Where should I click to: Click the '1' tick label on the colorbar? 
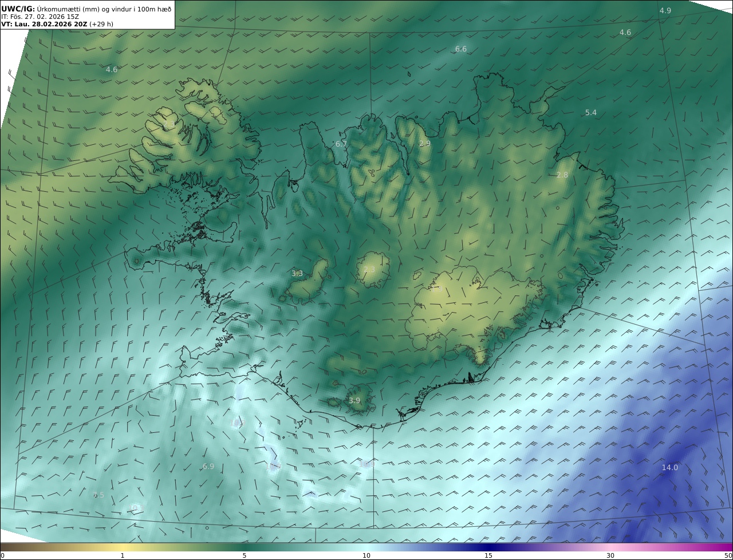(x=123, y=555)
